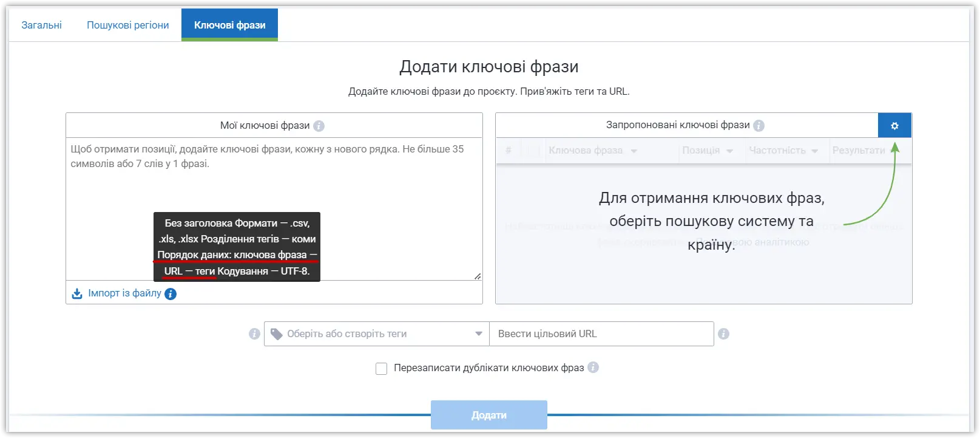Click info icon right of target URL field
This screenshot has width=980, height=438.
[x=723, y=334]
